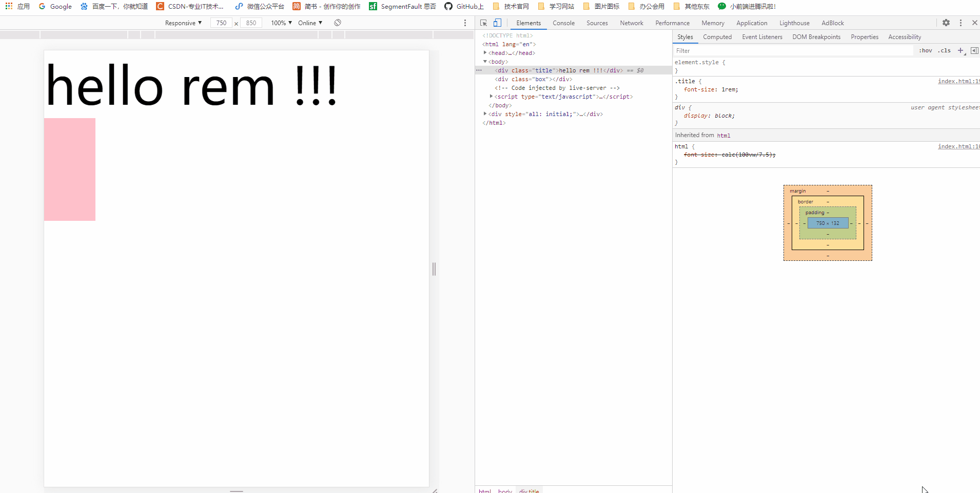Open the 其他东东 bookmarks folder
The height and width of the screenshot is (493, 980).
(x=692, y=6)
